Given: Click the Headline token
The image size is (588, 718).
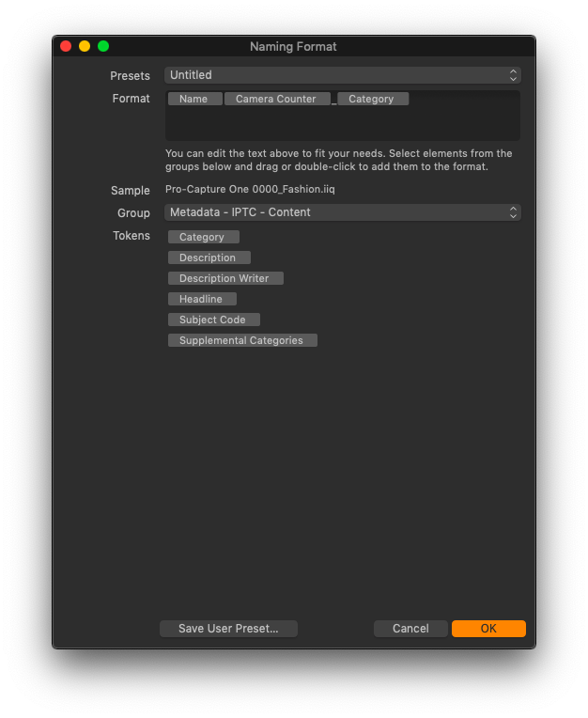Looking at the screenshot, I should click(202, 299).
